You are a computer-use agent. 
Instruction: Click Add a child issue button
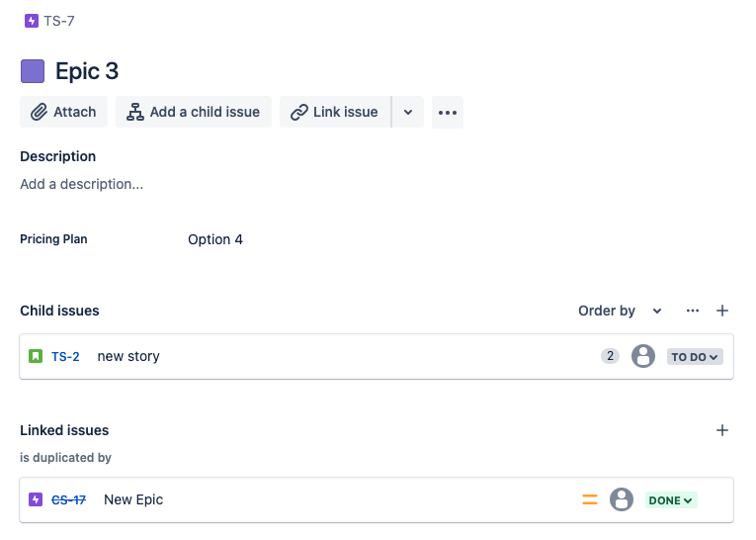(194, 112)
